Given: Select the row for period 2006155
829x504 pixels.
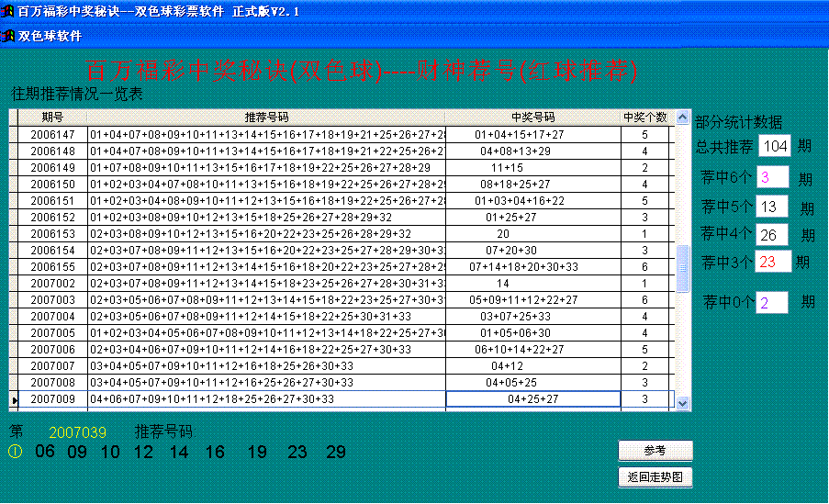Looking at the screenshot, I should [x=52, y=267].
